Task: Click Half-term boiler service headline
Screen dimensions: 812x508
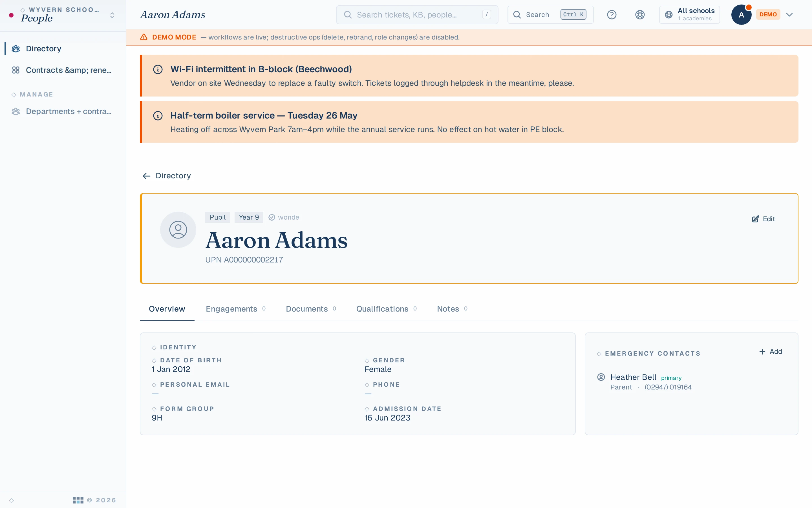Action: 264,116
